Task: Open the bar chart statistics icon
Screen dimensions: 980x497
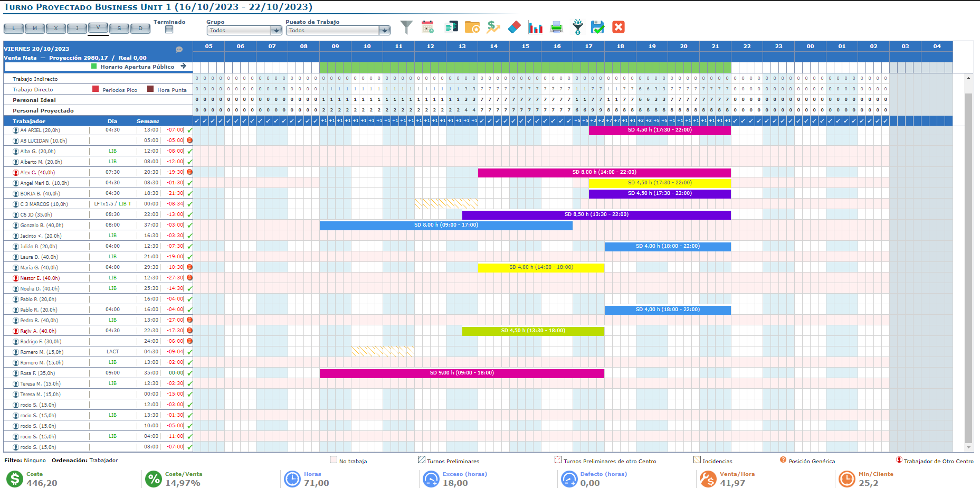Action: (x=536, y=27)
